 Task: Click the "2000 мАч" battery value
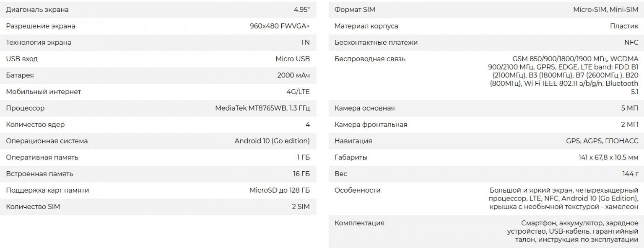[293, 75]
